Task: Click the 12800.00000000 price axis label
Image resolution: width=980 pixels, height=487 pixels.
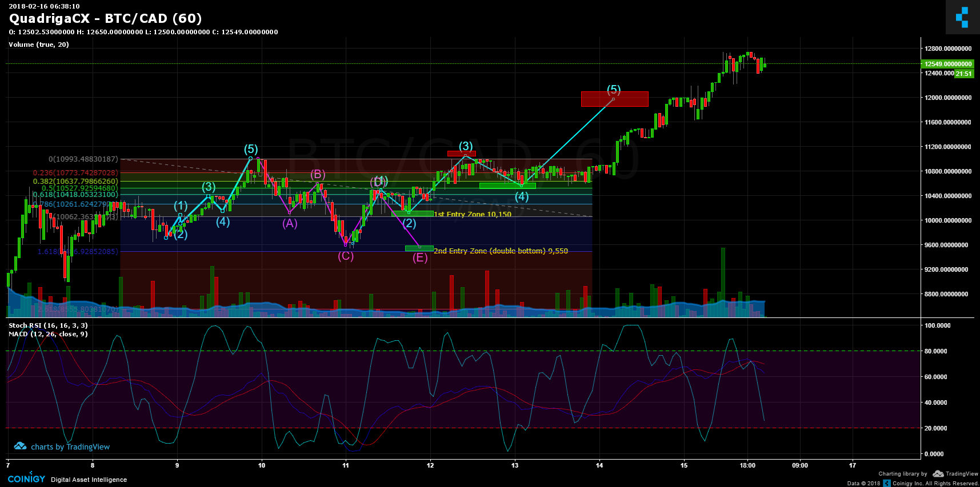Action: click(x=948, y=49)
